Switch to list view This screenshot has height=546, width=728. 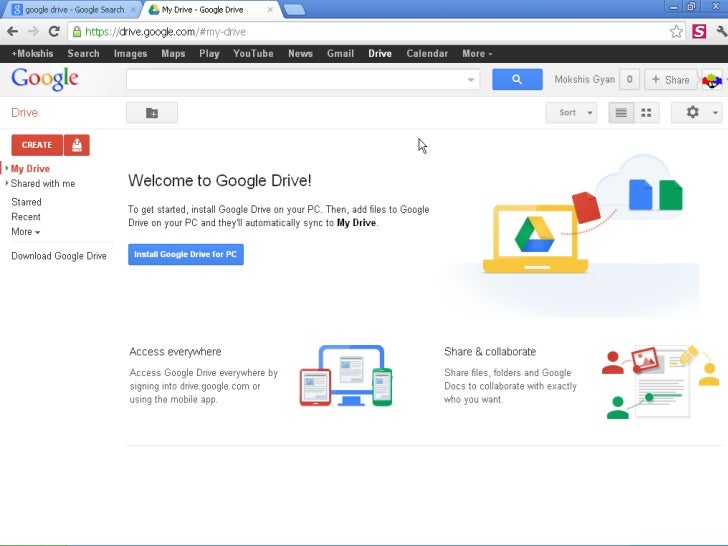621,113
